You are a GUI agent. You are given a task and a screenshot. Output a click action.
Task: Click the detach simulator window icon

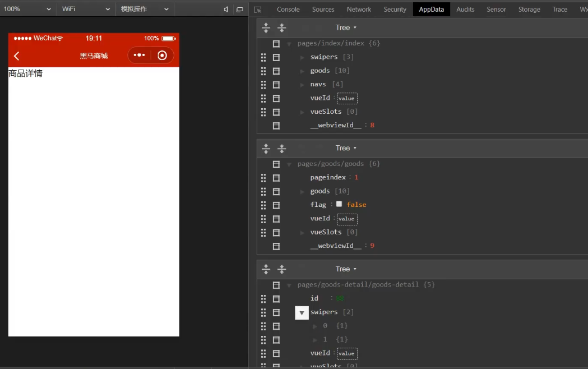pos(239,10)
